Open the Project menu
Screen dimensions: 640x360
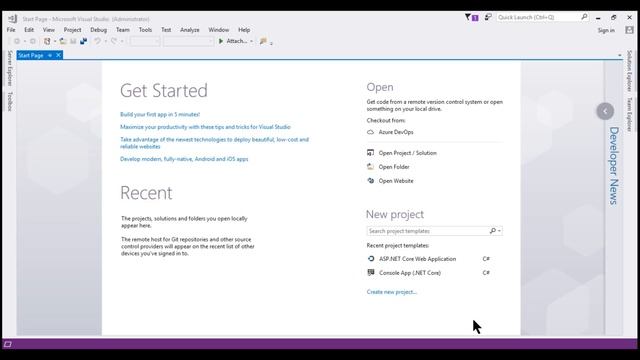click(x=72, y=30)
